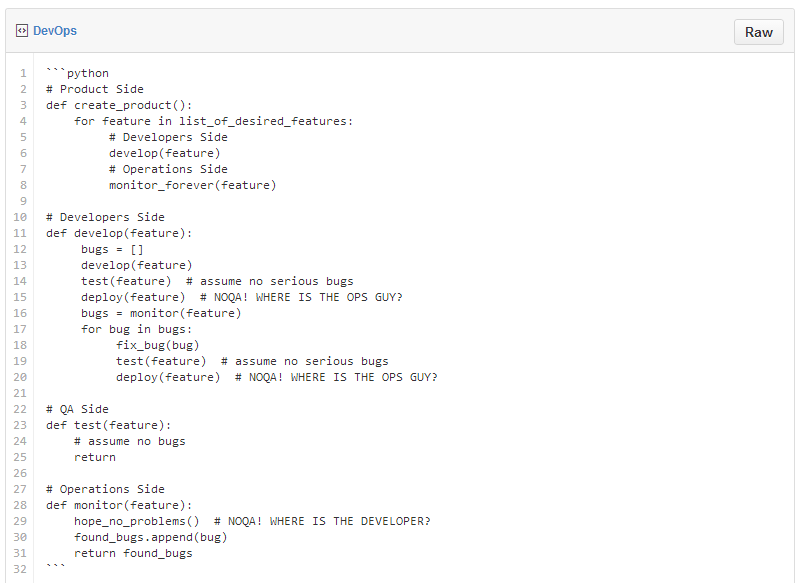This screenshot has width=805, height=583.
Task: Click 'fix_bug(bug)' in the code
Action: click(158, 345)
